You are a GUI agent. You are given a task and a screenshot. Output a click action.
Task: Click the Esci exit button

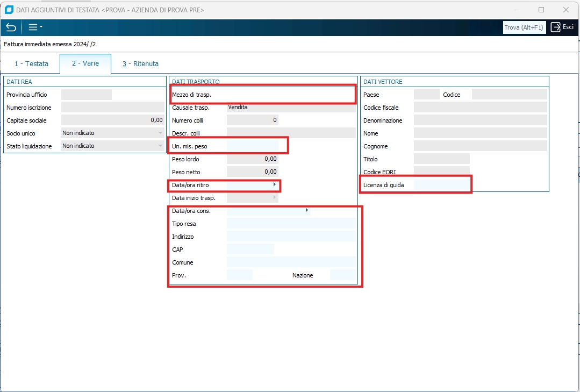(x=562, y=27)
